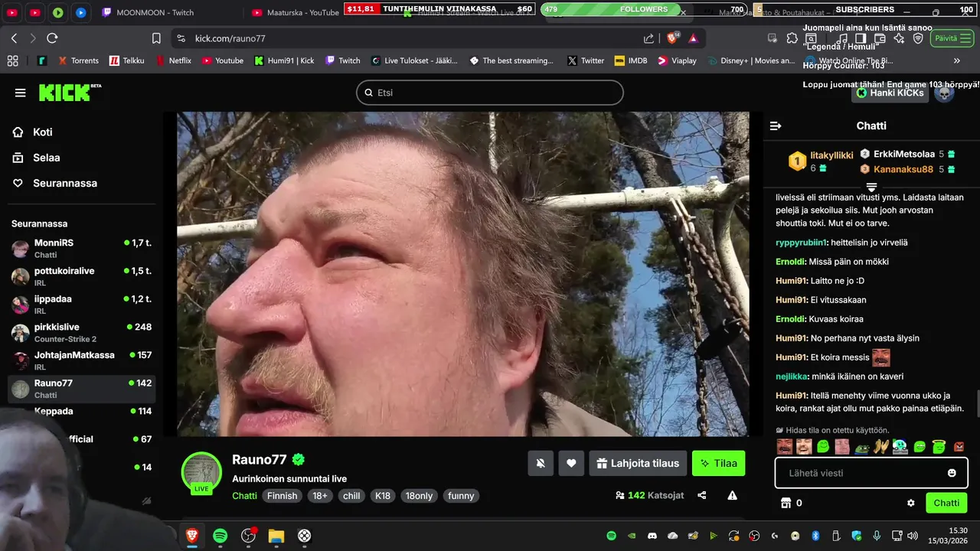Screen dimensions: 980x551
Task: Open the KICKs shop icon below chat
Action: click(785, 503)
